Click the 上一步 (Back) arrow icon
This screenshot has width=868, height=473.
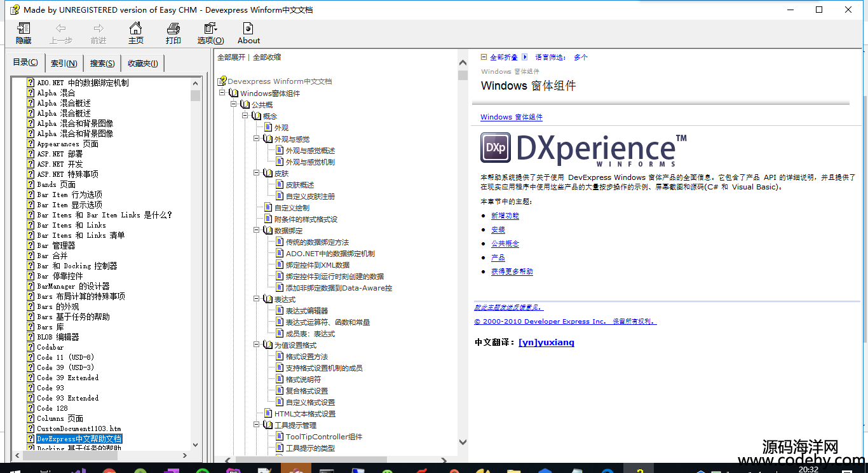pyautogui.click(x=61, y=28)
